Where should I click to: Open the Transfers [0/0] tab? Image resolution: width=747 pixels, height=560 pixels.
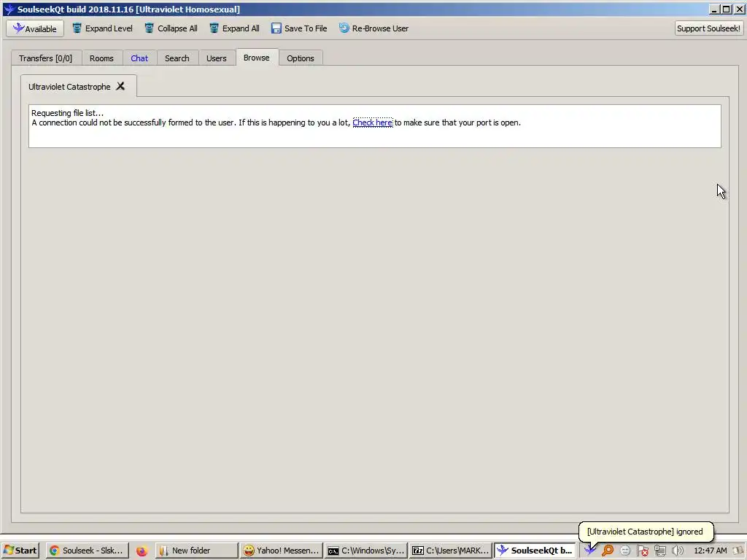point(46,58)
